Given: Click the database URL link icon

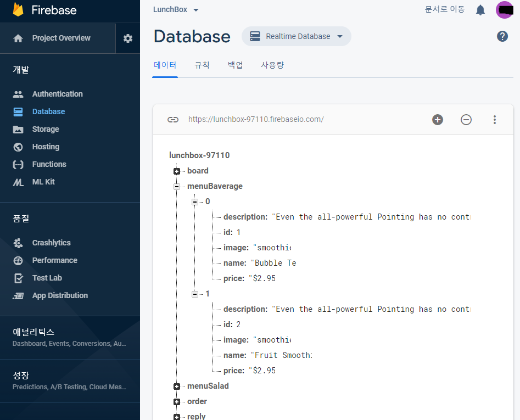Looking at the screenshot, I should pos(173,120).
